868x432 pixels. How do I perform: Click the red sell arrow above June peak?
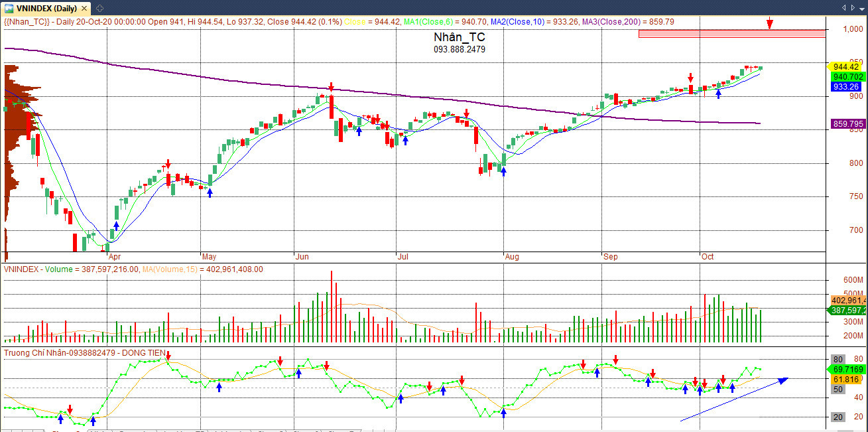(x=331, y=87)
